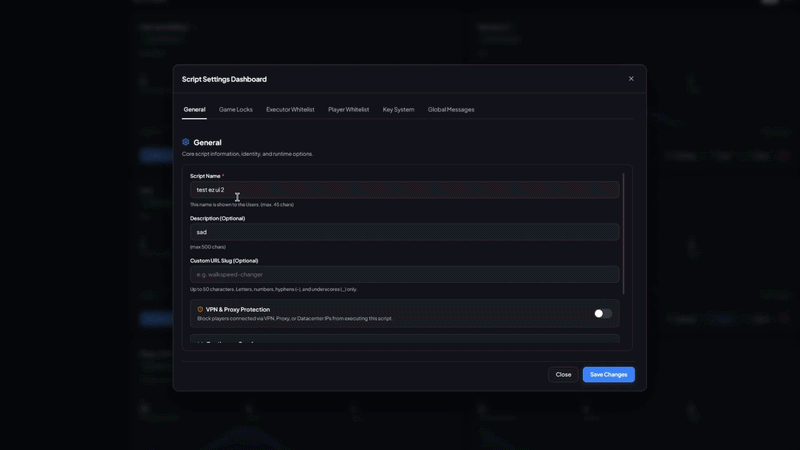
Task: Click Save Changes button
Action: (609, 374)
